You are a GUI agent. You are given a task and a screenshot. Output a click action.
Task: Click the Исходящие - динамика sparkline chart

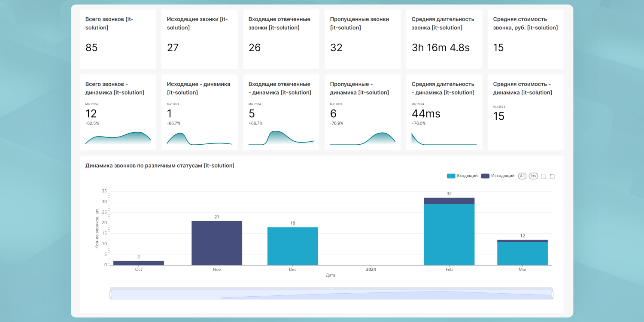coord(199,139)
